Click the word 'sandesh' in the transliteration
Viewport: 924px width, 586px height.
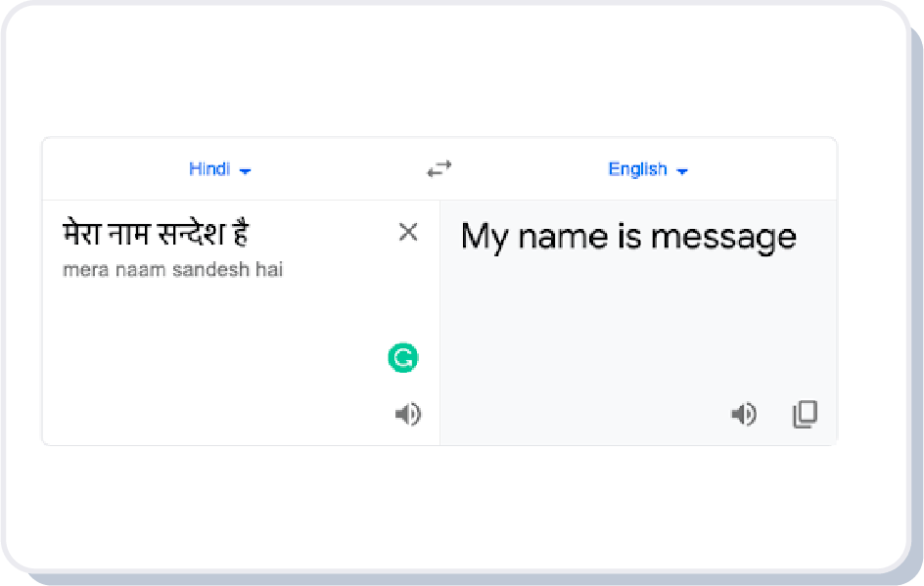[207, 269]
